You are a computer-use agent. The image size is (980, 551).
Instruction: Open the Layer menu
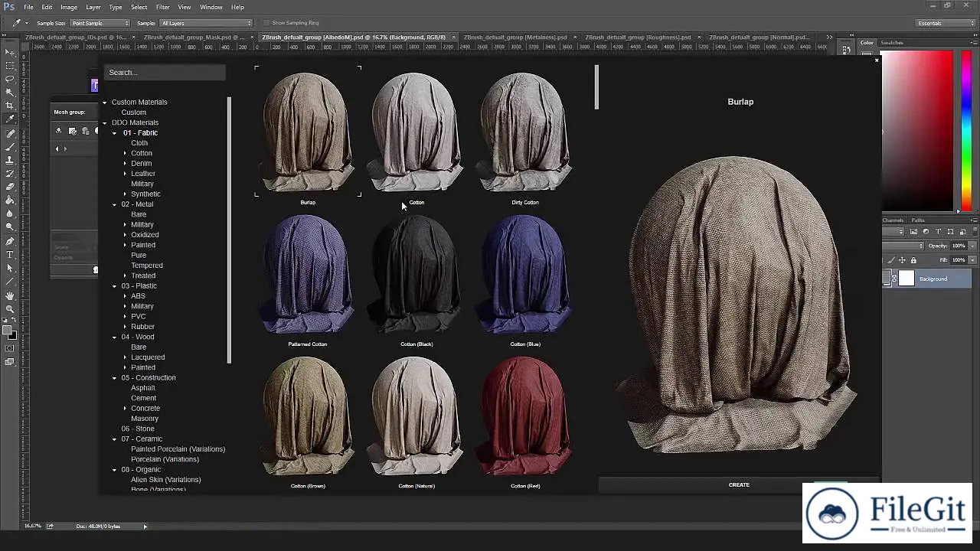(93, 7)
